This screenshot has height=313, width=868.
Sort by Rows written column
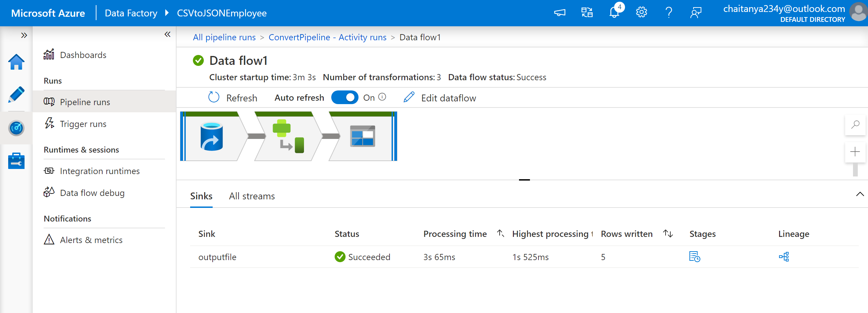point(668,233)
